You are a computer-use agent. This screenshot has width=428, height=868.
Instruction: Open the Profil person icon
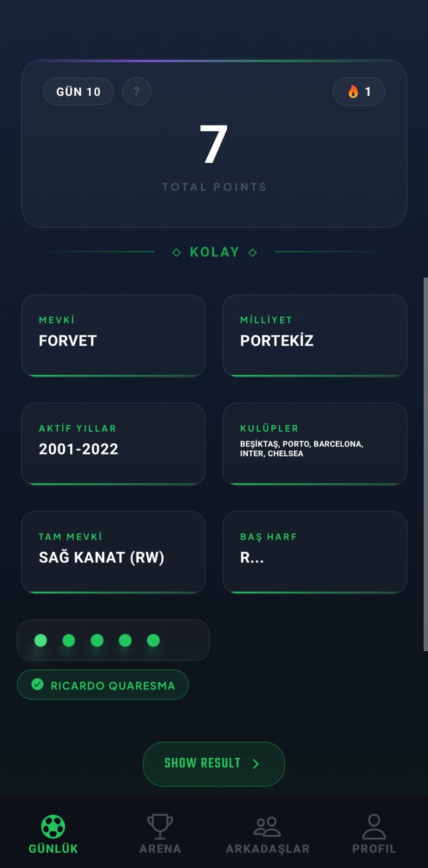(x=374, y=827)
